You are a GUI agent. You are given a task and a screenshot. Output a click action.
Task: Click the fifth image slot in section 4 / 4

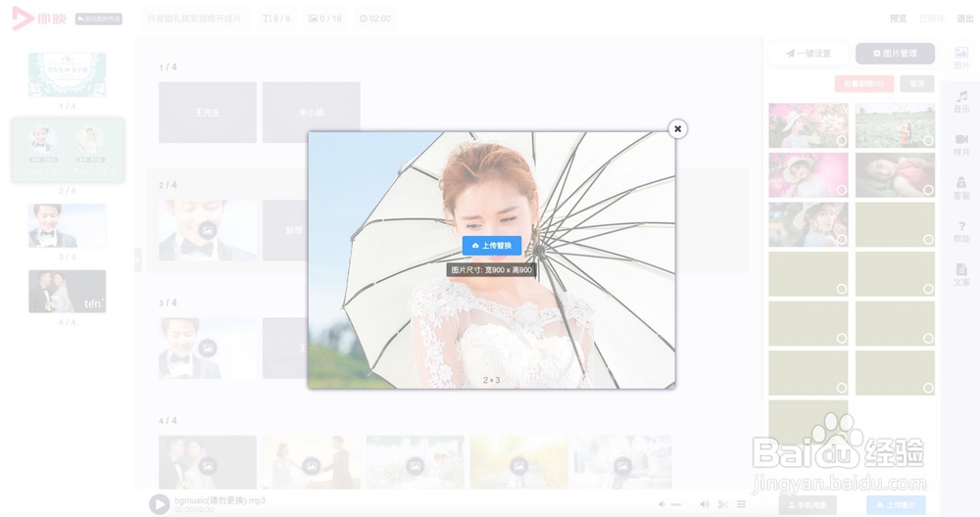(622, 463)
